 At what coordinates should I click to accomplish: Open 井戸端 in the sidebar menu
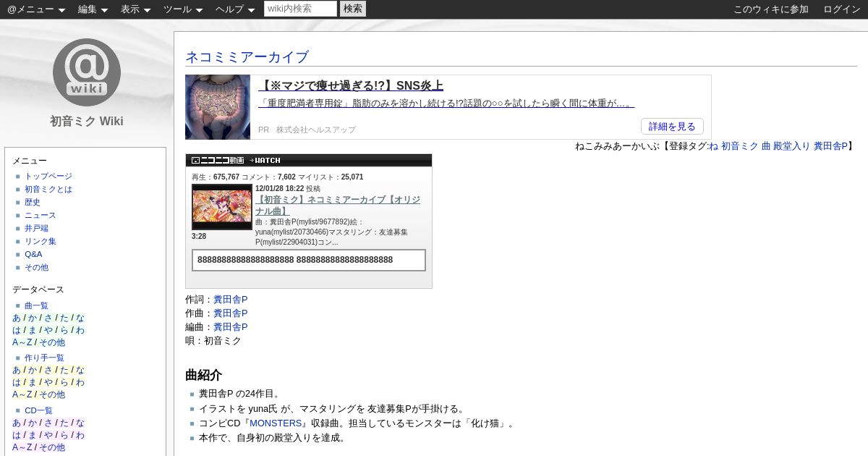pos(37,229)
